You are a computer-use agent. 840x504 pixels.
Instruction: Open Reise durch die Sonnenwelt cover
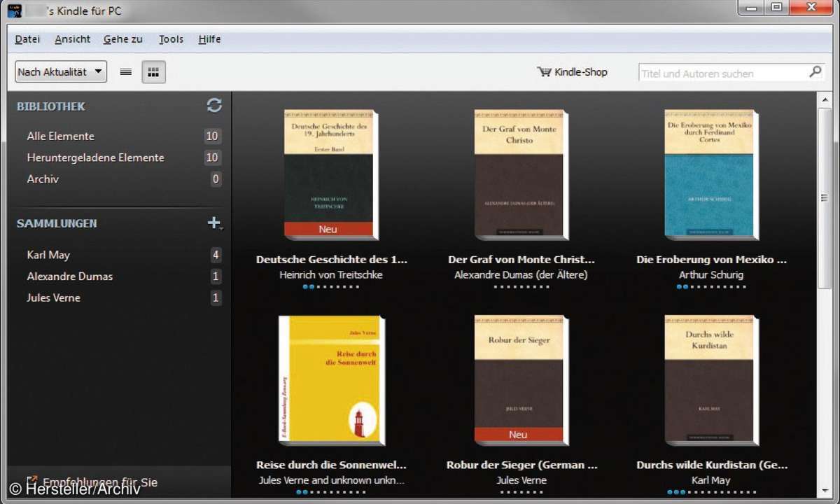[x=330, y=379]
